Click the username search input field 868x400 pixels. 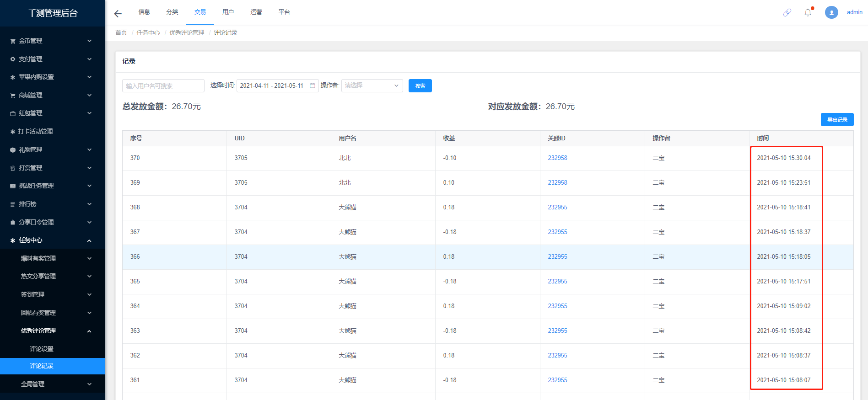click(x=163, y=85)
